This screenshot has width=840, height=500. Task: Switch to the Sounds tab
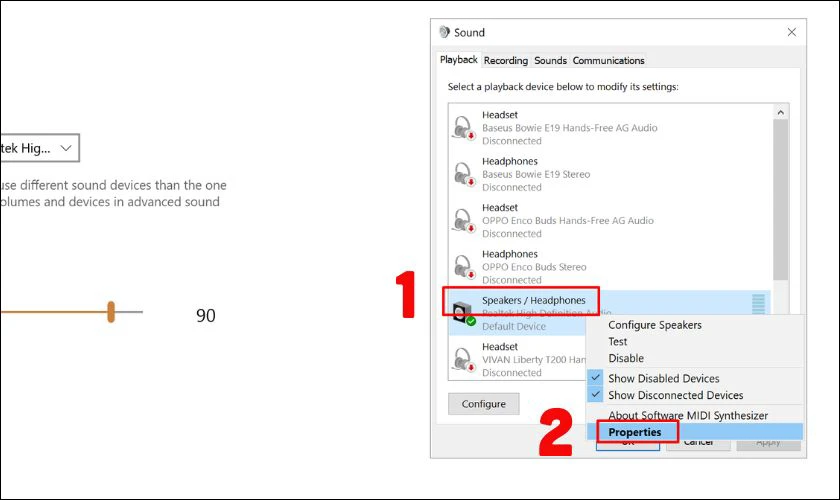coord(550,61)
